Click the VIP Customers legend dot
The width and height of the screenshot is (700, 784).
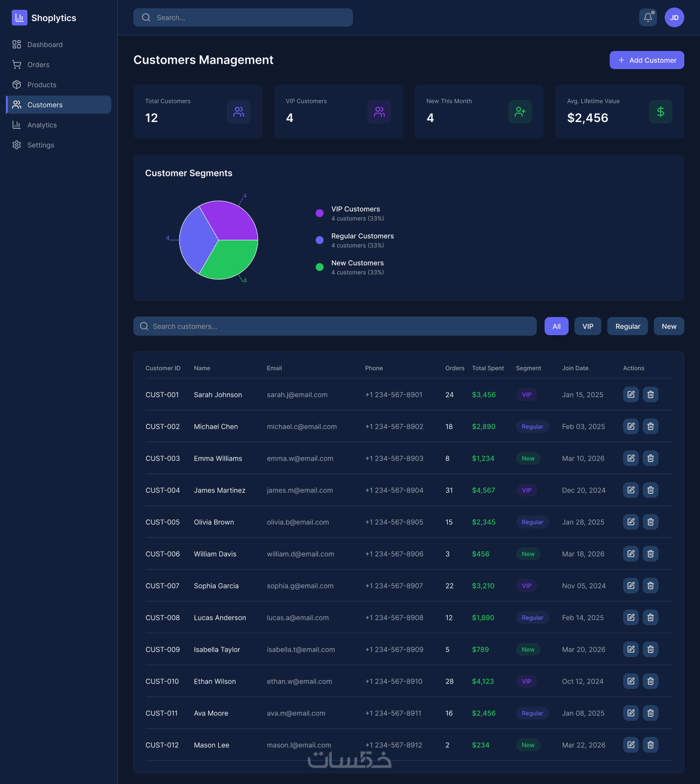320,213
